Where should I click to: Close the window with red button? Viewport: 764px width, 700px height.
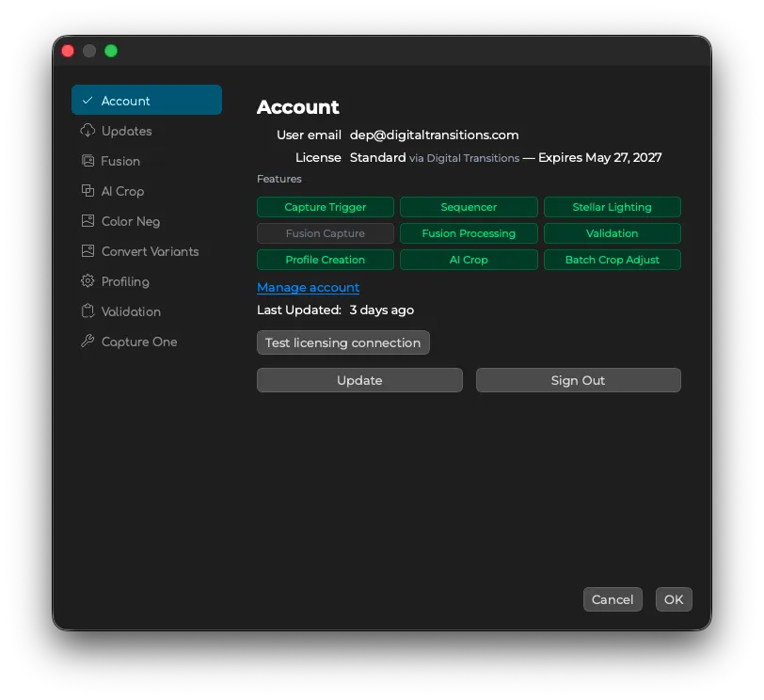68,51
